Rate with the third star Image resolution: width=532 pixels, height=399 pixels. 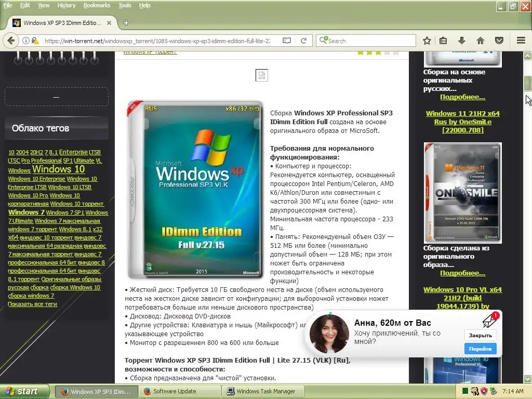378,52
